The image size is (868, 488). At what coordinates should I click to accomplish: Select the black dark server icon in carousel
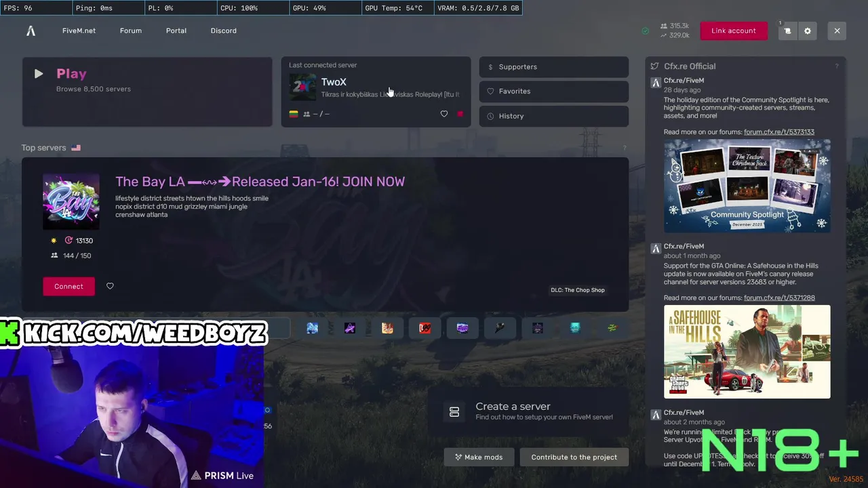click(500, 328)
